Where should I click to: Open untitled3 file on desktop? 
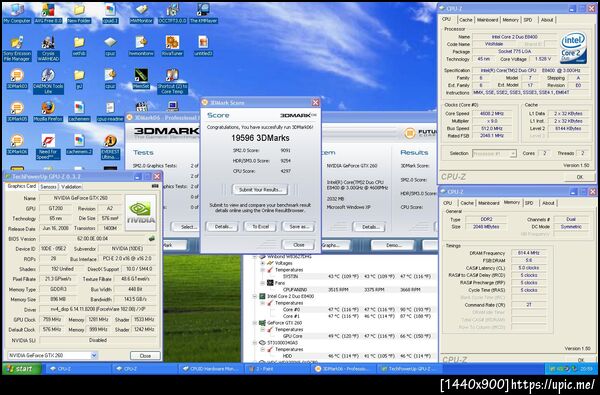[x=204, y=46]
